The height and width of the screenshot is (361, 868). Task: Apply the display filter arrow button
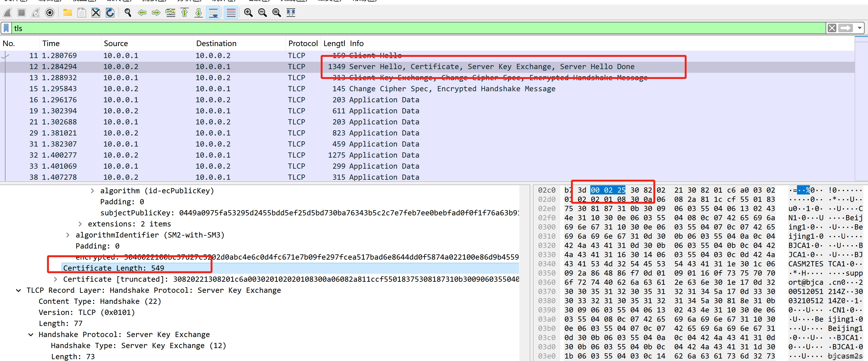point(846,28)
